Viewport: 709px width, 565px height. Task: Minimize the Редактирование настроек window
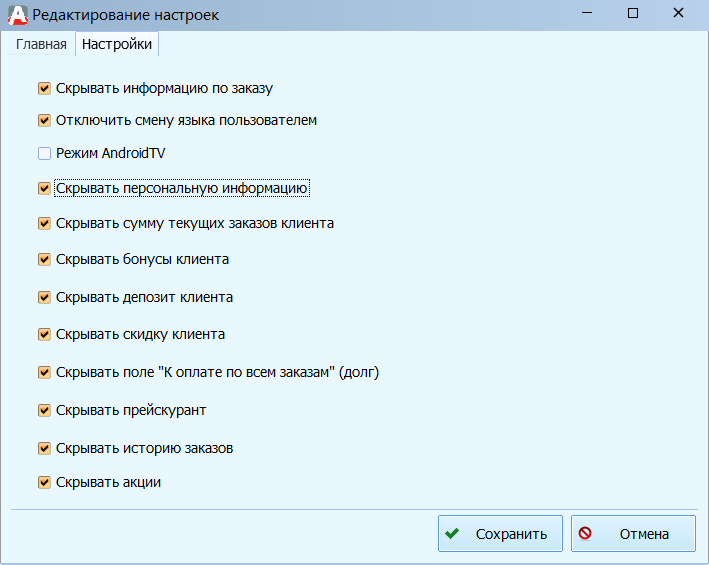[587, 14]
